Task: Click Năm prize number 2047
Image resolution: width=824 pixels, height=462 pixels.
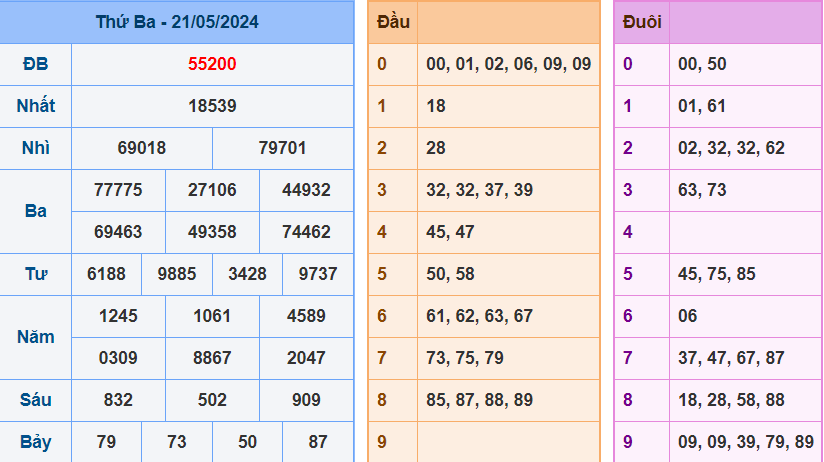Action: pyautogui.click(x=306, y=358)
